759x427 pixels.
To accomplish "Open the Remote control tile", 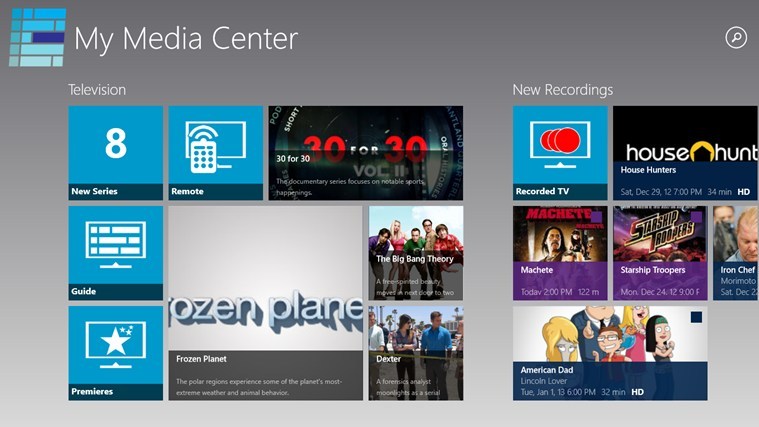I will tap(215, 153).
